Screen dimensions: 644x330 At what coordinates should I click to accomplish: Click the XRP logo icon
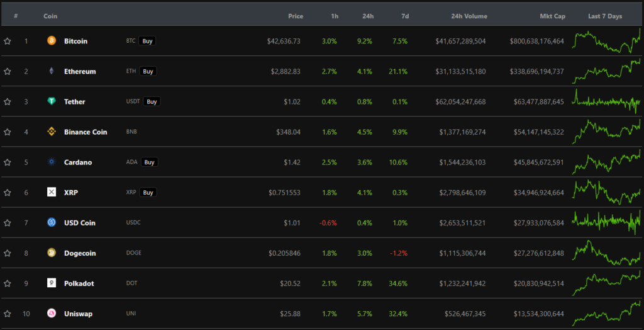pos(52,192)
